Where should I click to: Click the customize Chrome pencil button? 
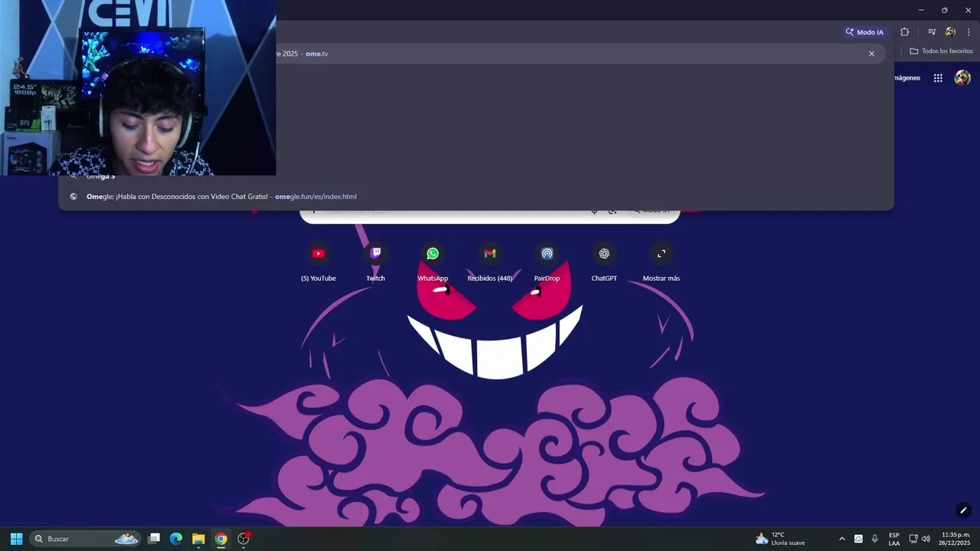pyautogui.click(x=963, y=510)
